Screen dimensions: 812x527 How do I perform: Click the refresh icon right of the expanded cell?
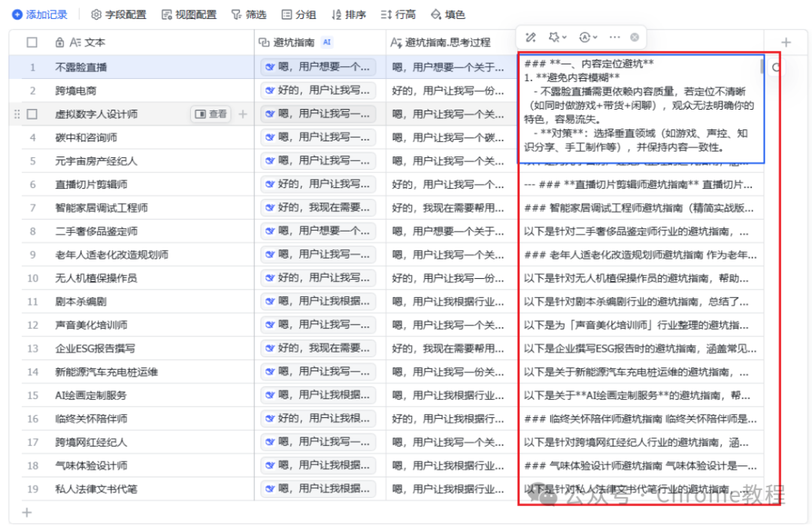pyautogui.click(x=776, y=68)
